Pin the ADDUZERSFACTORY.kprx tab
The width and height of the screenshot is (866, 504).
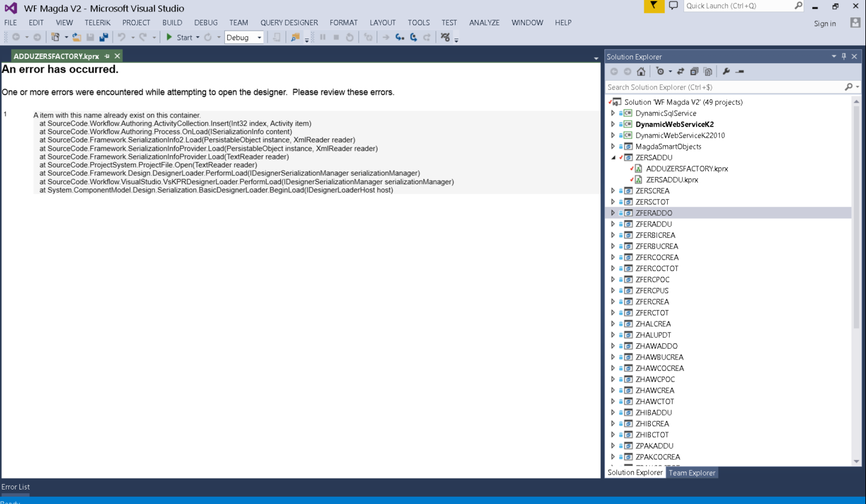(107, 56)
